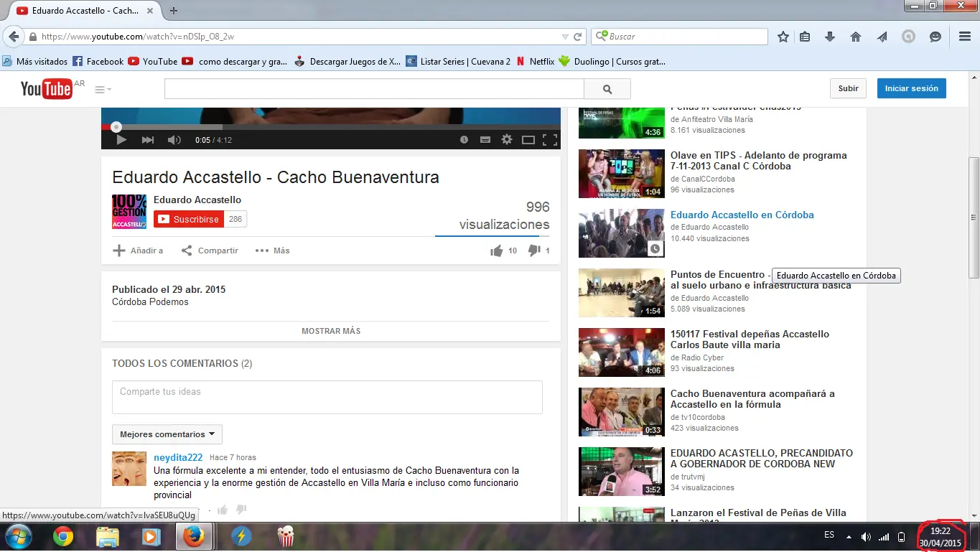The width and height of the screenshot is (980, 552).
Task: Open the YouTube guide menu next to logo
Action: pos(103,90)
